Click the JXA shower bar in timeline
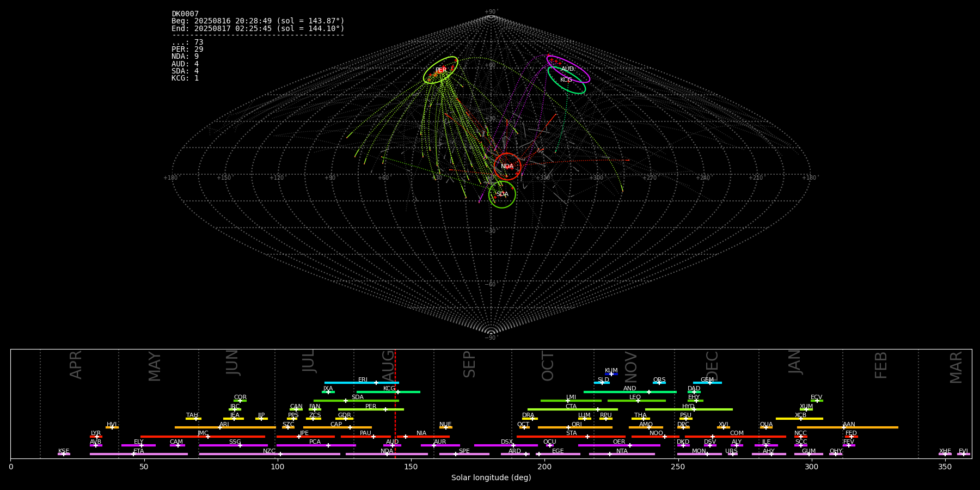This screenshot has width=980, height=490. (328, 392)
